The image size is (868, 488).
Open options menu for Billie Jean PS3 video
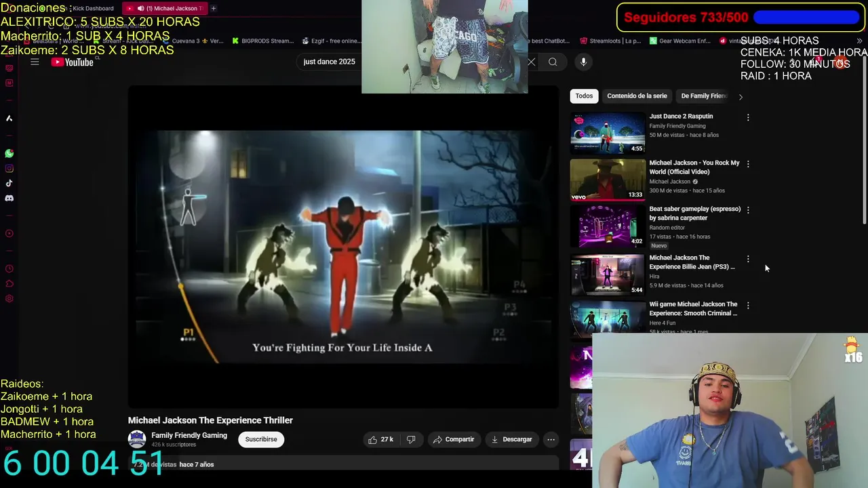pos(748,259)
